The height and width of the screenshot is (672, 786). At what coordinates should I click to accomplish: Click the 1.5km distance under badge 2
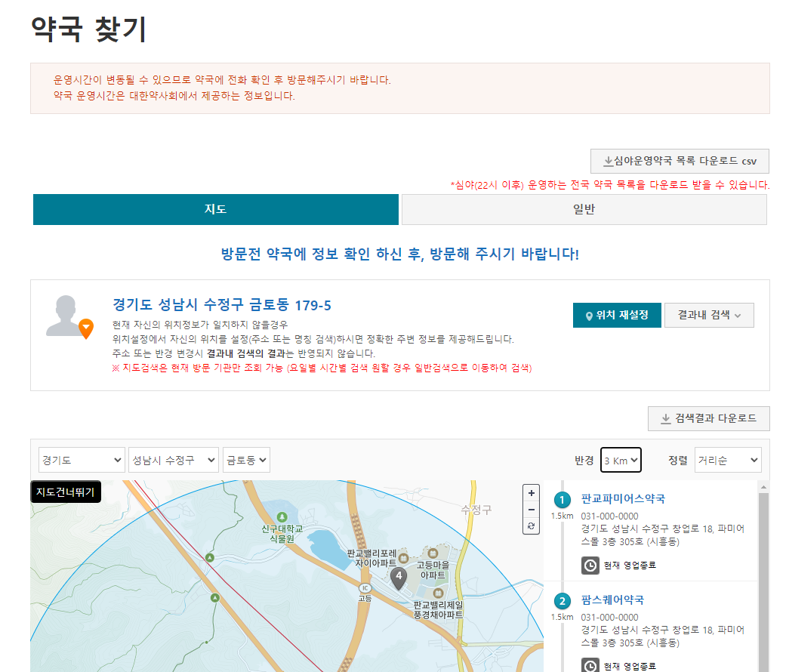point(562,617)
